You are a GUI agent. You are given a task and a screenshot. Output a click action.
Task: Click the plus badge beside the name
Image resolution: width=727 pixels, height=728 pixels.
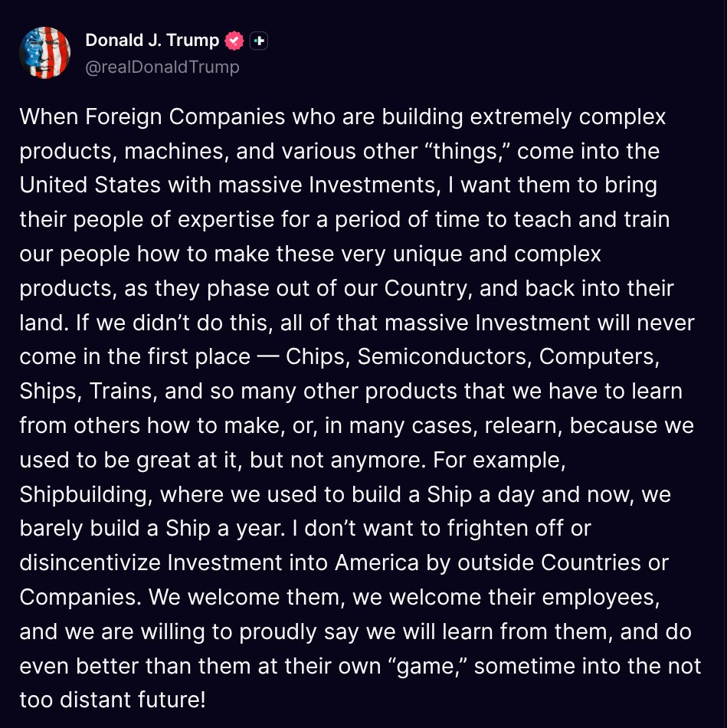[x=258, y=41]
